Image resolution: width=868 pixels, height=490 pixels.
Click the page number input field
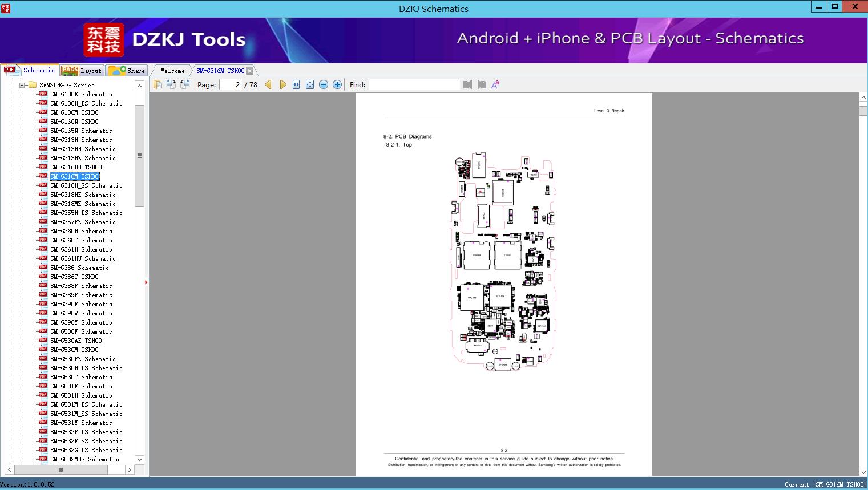click(230, 84)
